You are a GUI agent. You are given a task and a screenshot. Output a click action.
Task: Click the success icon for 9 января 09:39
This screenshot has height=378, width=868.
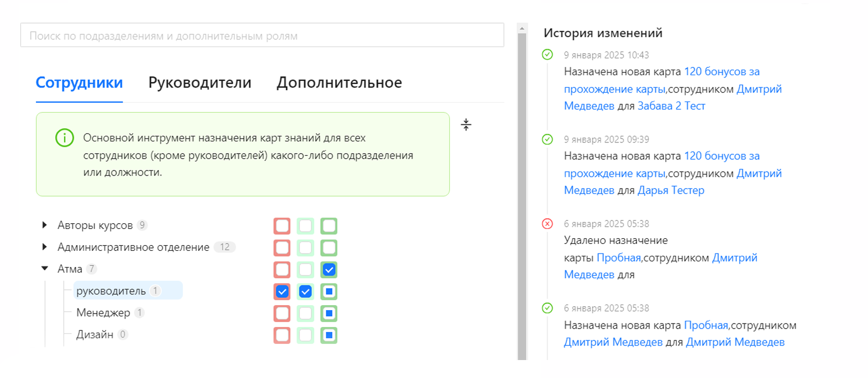[547, 139]
